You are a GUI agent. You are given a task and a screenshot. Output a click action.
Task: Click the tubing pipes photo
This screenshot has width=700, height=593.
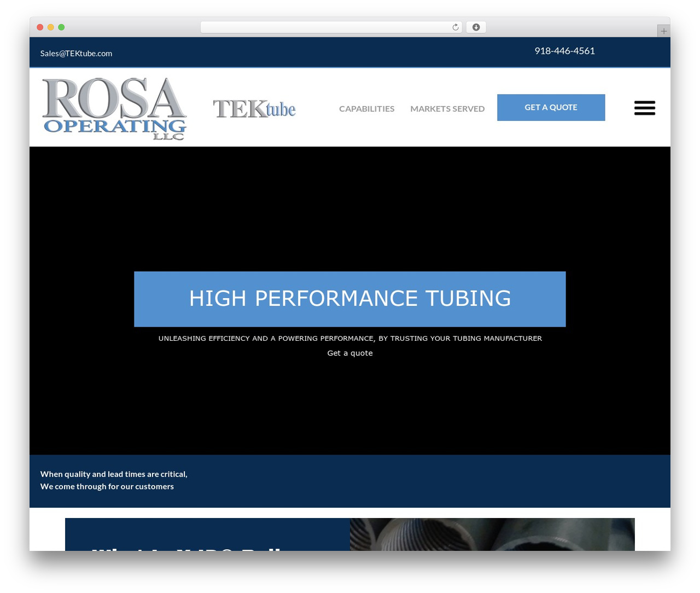492,534
